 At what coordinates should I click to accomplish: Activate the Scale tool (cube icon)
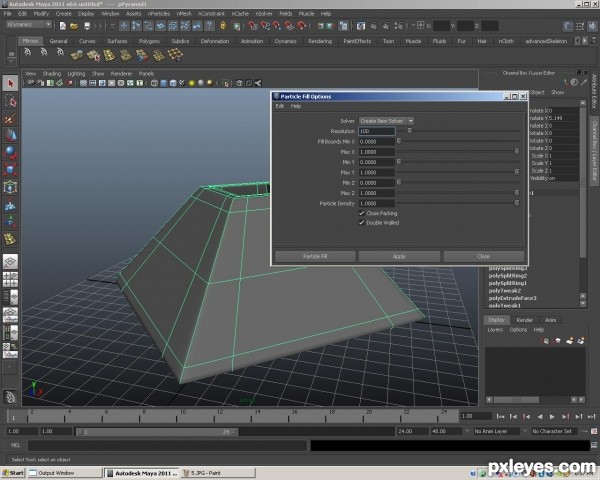pyautogui.click(x=10, y=170)
